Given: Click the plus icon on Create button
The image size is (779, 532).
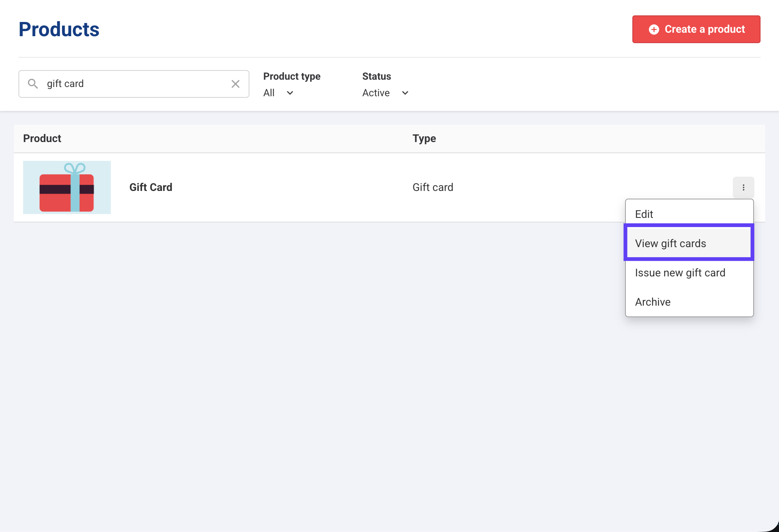Looking at the screenshot, I should [654, 29].
